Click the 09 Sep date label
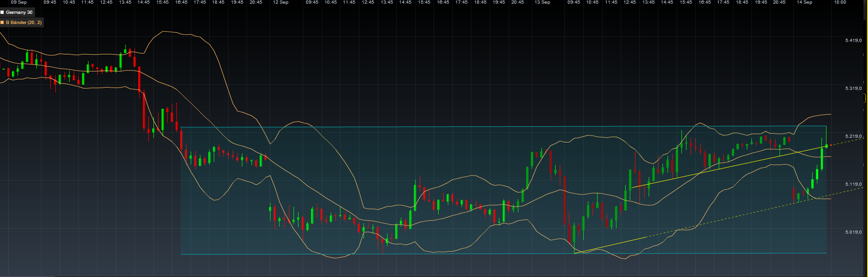 (19, 2)
